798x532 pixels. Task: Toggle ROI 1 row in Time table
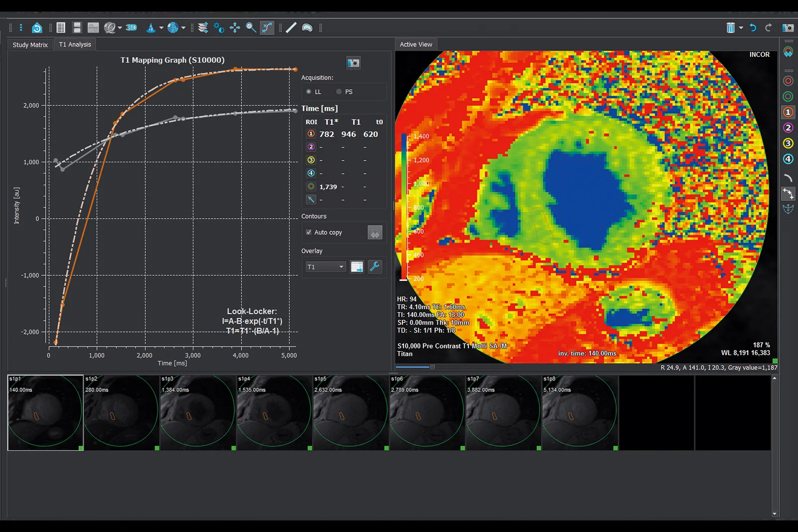tap(311, 134)
